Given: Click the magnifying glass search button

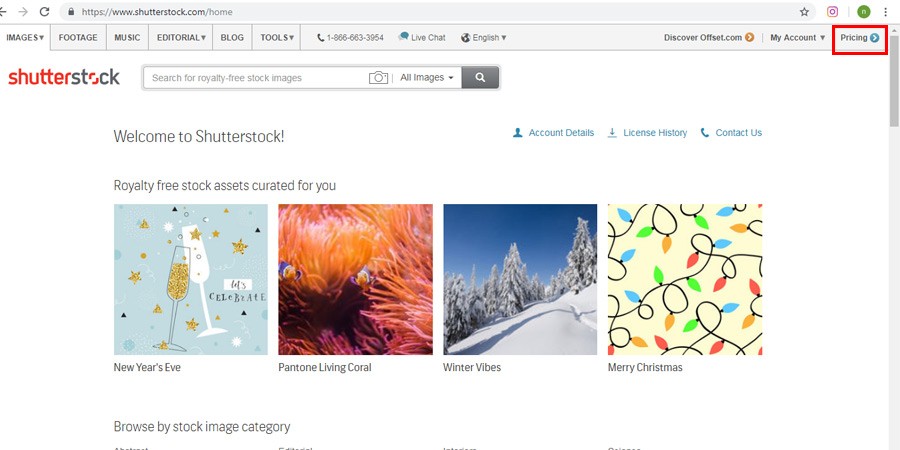Looking at the screenshot, I should coord(480,77).
